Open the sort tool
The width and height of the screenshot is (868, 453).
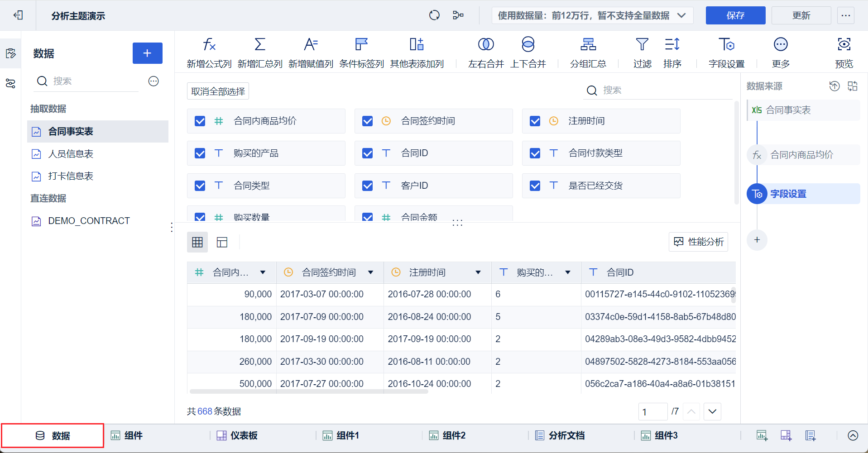pyautogui.click(x=672, y=52)
